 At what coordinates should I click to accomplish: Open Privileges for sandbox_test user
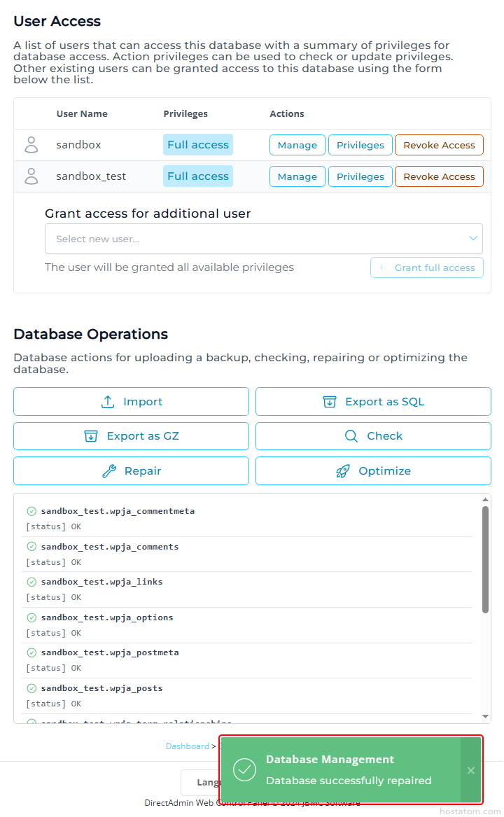point(360,176)
